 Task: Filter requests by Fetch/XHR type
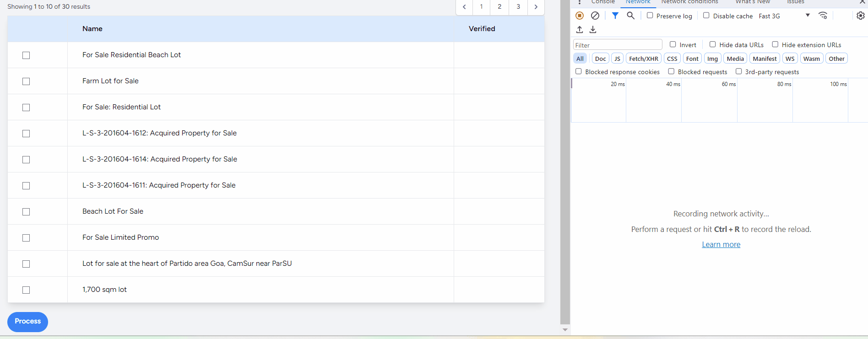(x=643, y=59)
